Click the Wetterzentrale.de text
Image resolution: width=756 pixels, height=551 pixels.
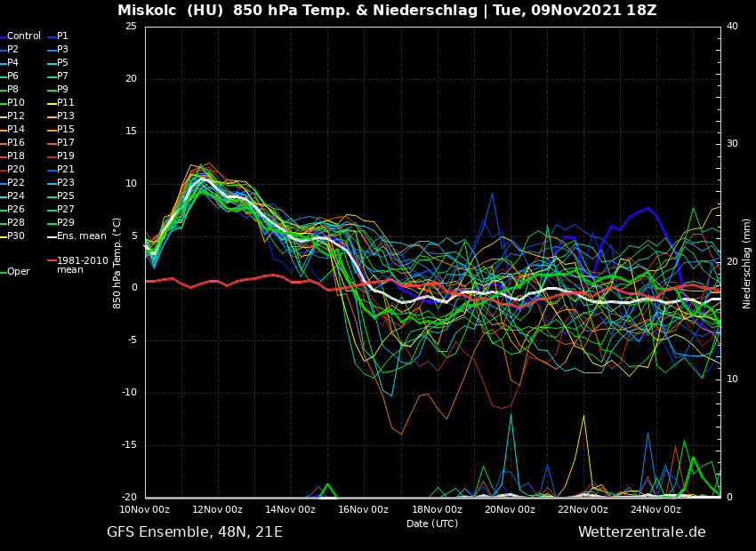(641, 532)
